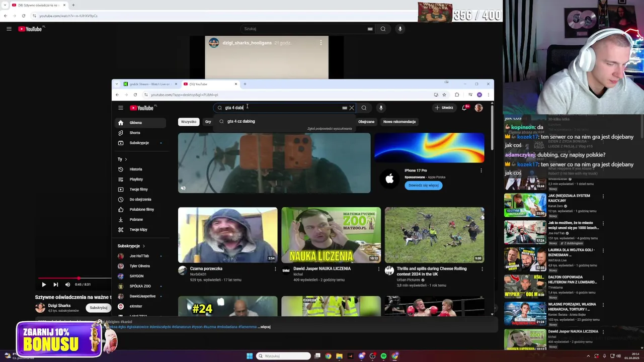The width and height of the screenshot is (644, 362).
Task: Open the Joe HaTTab subscription channel
Action: (x=139, y=256)
